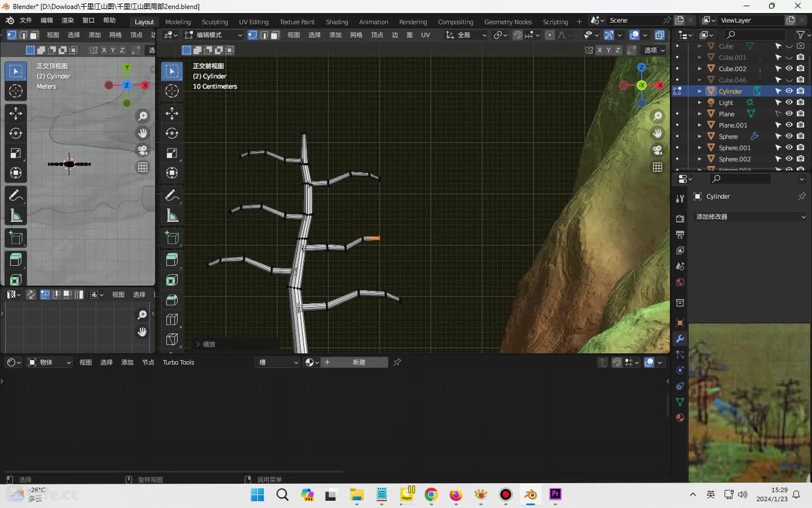Click the Scene name field
The height and width of the screenshot is (508, 812).
pyautogui.click(x=635, y=20)
